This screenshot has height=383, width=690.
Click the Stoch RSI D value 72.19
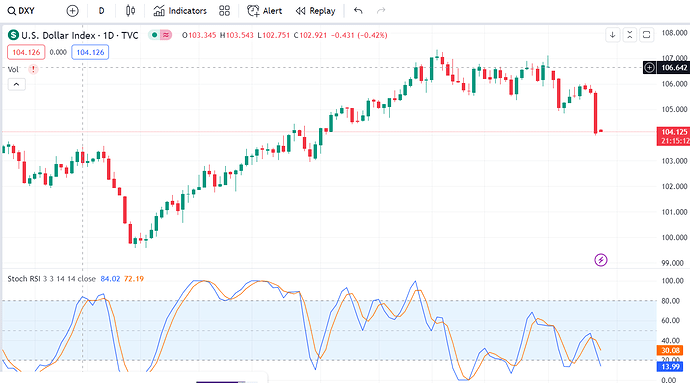click(134, 279)
